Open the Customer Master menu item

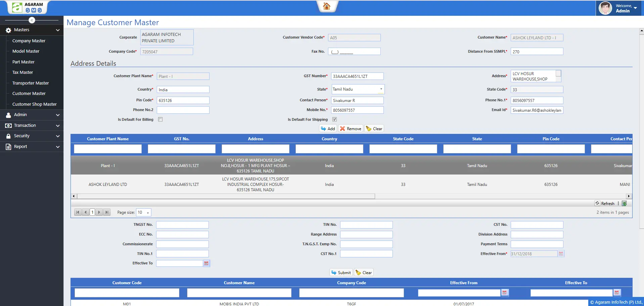point(29,93)
